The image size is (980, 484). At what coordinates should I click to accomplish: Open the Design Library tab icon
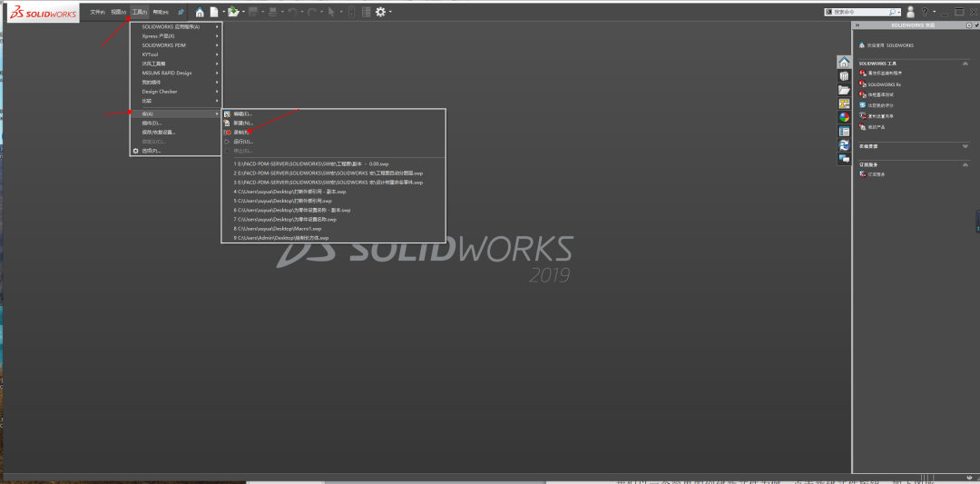tap(844, 75)
